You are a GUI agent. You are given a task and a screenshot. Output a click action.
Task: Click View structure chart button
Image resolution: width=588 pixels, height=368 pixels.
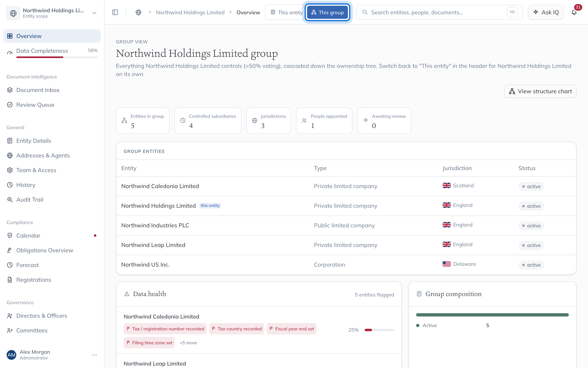540,91
